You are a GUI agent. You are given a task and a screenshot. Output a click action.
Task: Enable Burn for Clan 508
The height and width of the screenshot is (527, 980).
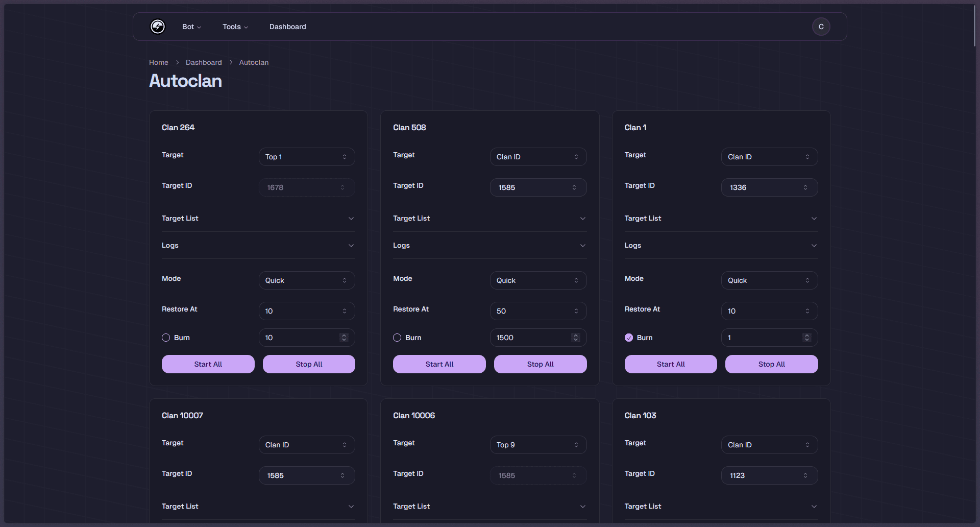click(397, 338)
